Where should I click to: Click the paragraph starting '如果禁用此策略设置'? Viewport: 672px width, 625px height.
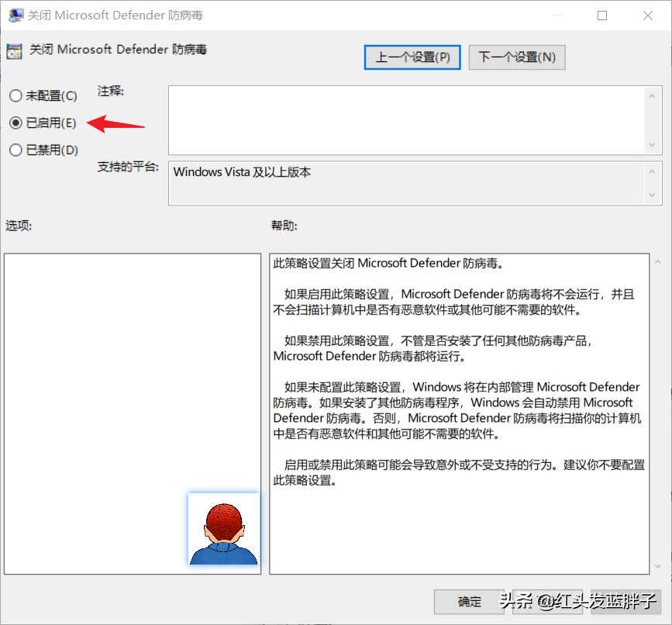432,348
